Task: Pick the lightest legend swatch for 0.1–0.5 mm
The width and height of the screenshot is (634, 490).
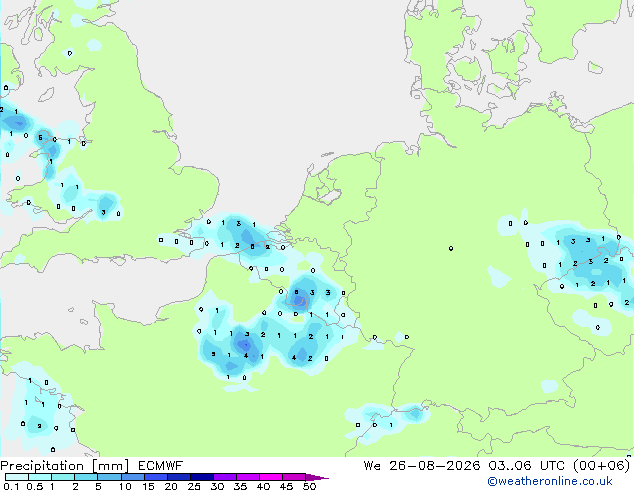Action: coord(17,477)
